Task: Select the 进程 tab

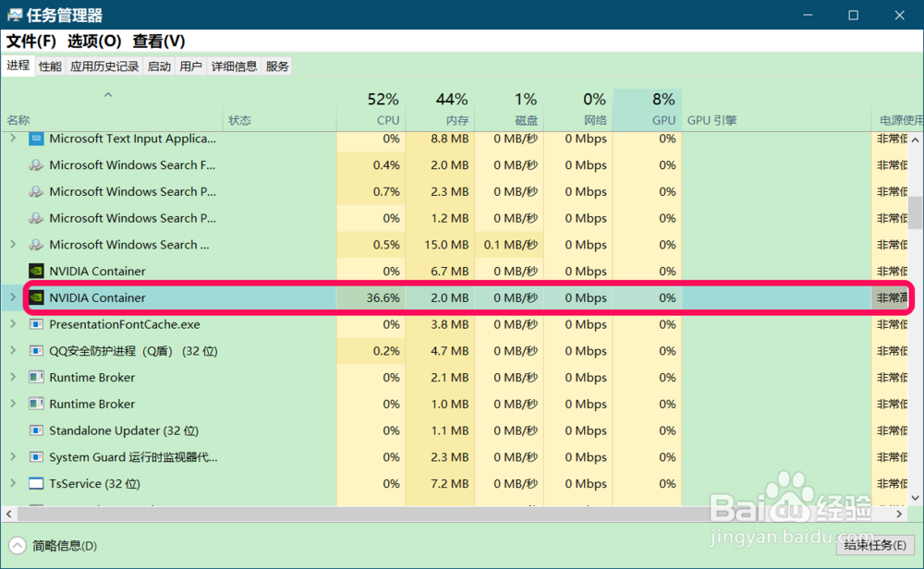Action: 18,66
